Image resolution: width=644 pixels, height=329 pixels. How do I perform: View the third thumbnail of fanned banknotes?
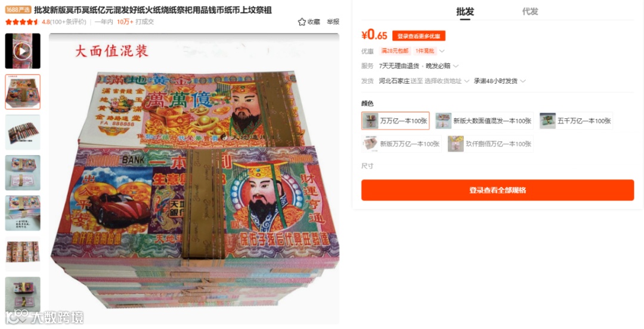[x=23, y=133]
